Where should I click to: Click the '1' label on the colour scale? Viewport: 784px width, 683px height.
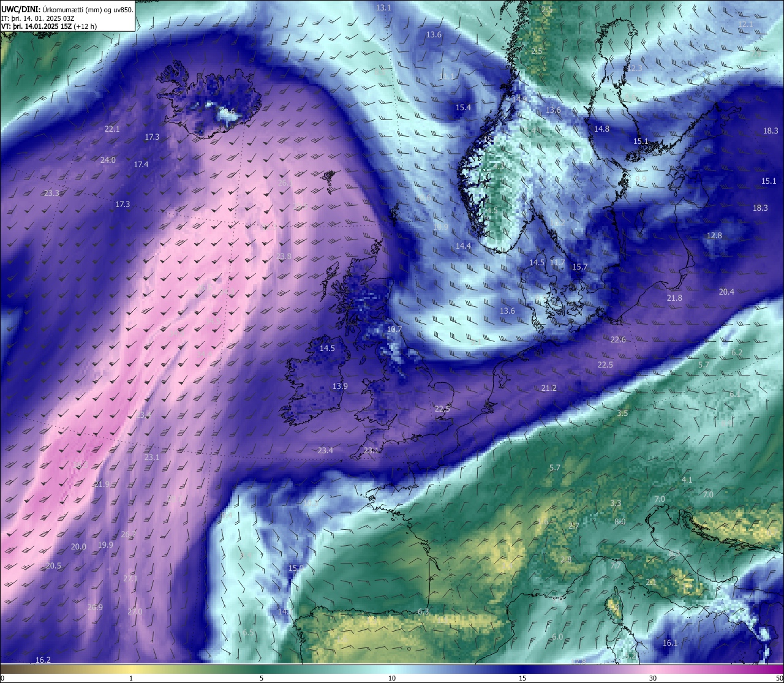pos(131,678)
